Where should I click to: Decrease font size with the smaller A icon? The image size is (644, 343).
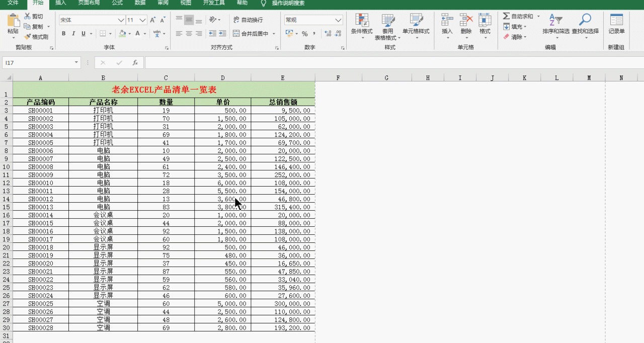pyautogui.click(x=162, y=20)
